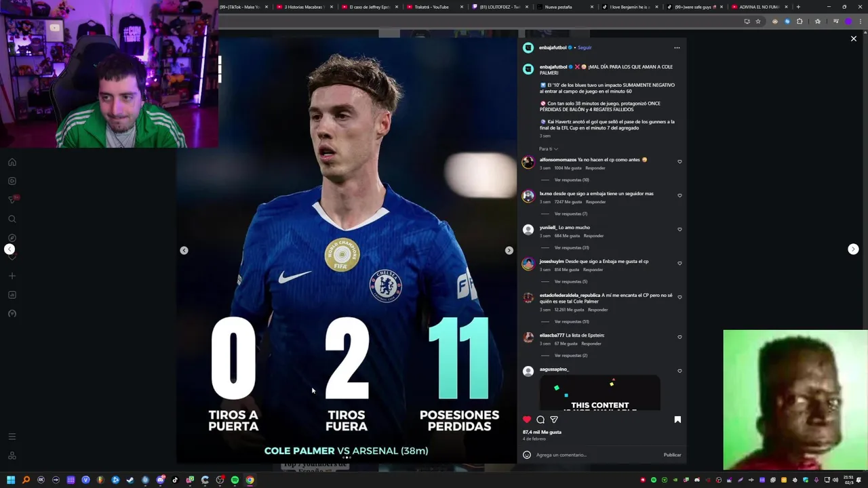Switch to I love Benjamin TikTok tab
The width and height of the screenshot is (868, 488).
(630, 7)
